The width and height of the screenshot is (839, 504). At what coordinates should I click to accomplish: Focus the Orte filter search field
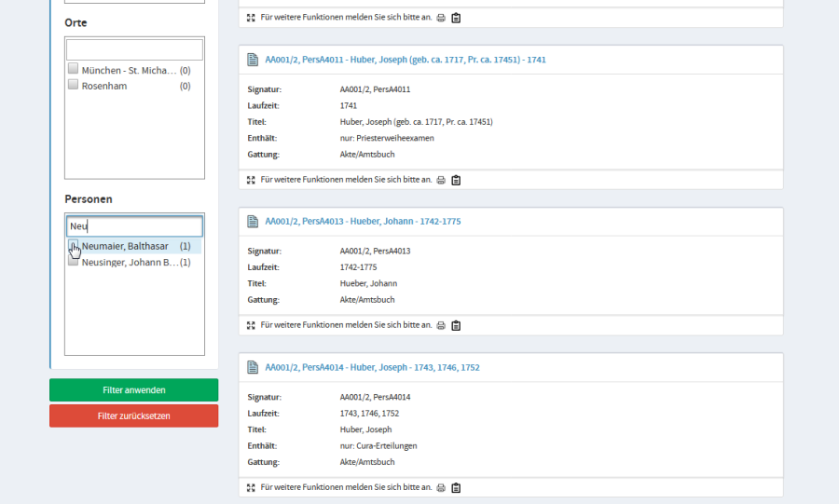pos(134,49)
